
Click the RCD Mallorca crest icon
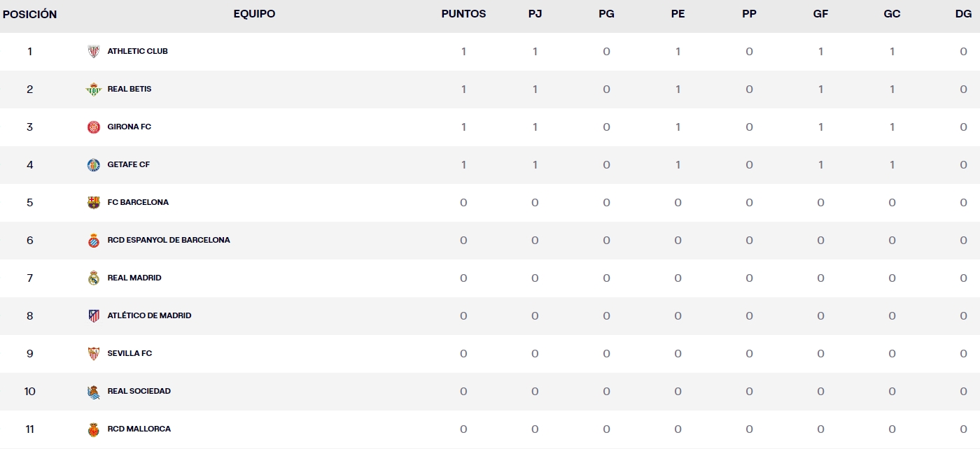pos(94,429)
